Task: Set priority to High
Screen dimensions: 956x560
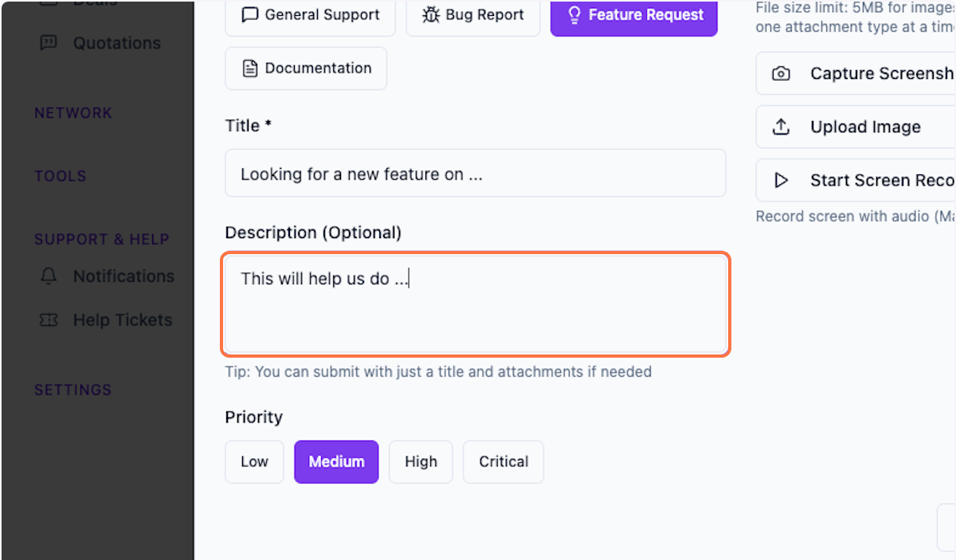Action: point(421,461)
